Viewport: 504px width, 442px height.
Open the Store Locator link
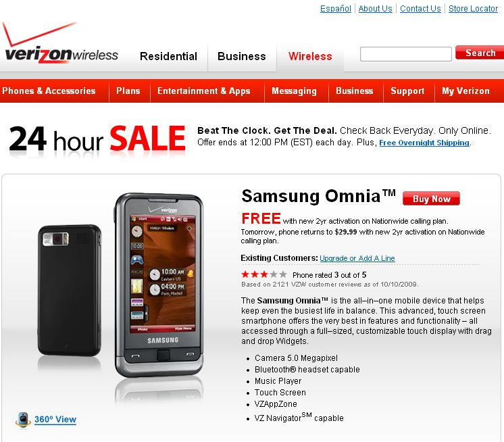click(x=473, y=9)
